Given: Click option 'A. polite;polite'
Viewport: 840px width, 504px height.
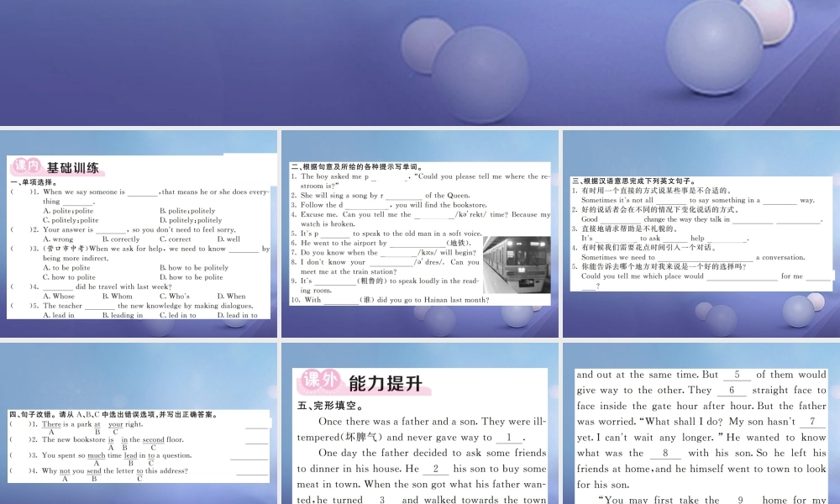Looking at the screenshot, I should [68, 211].
